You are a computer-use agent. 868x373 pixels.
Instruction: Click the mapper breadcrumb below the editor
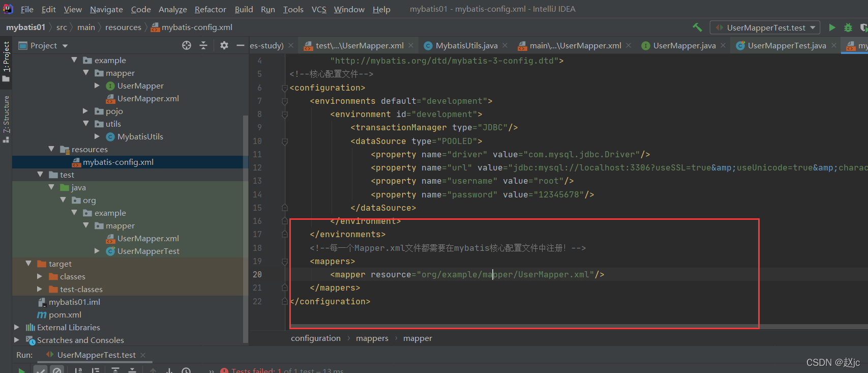(417, 338)
